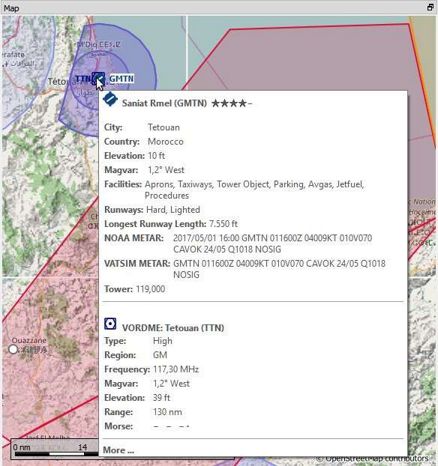
Task: Click the Saniat Rmel (GMTN) tooltip heading
Action: (x=164, y=103)
